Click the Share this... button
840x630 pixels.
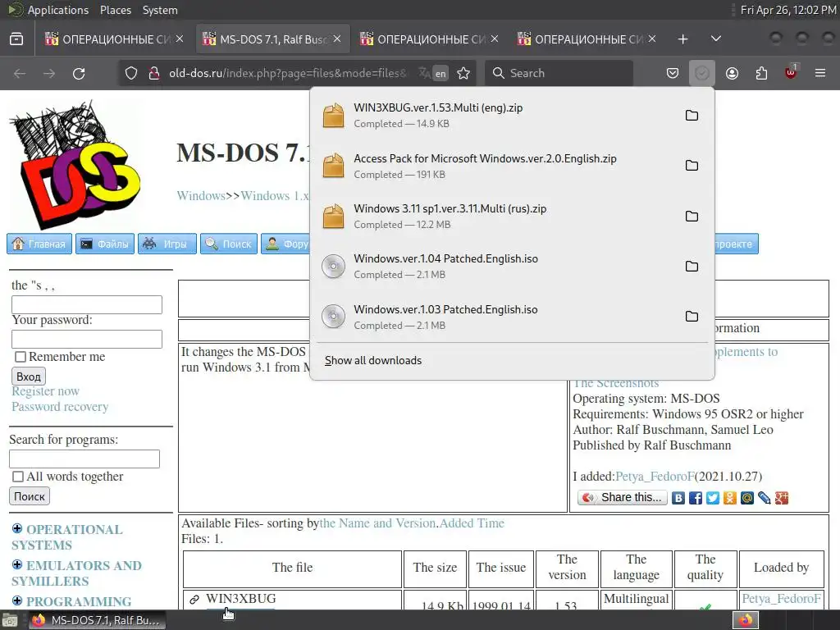623,498
